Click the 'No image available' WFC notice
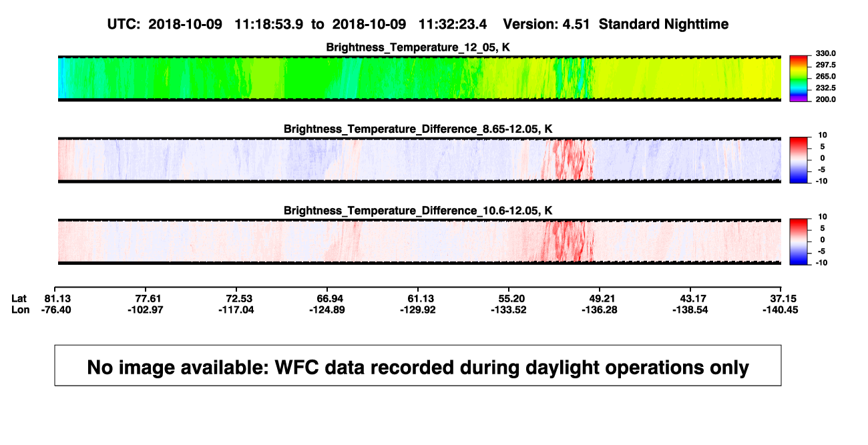868x445 pixels. [418, 366]
